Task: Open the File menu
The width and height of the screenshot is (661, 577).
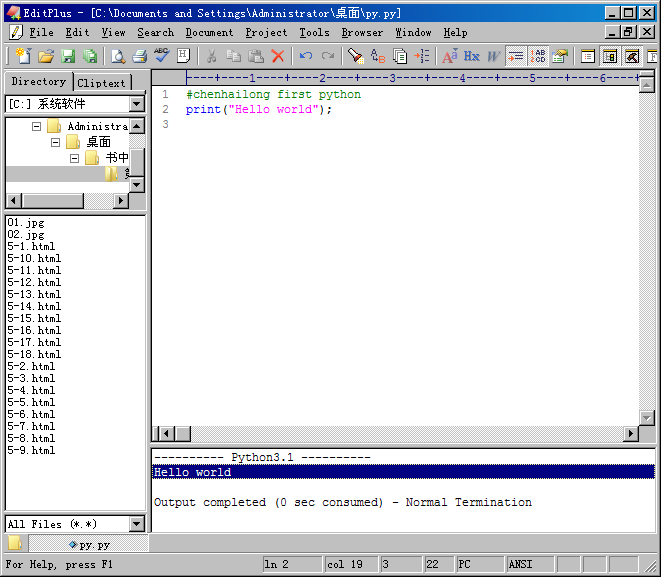Action: pos(41,32)
